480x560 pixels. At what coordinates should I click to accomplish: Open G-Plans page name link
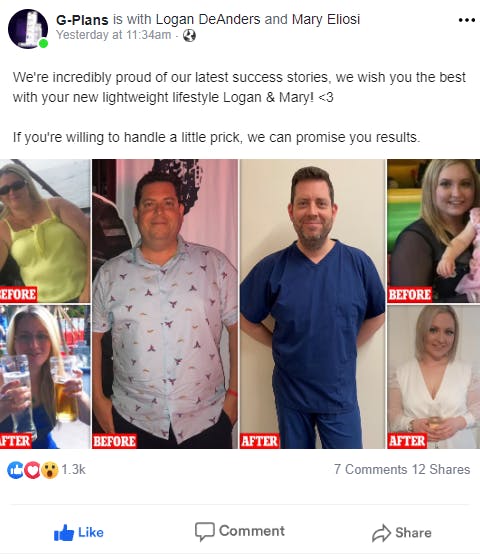click(82, 20)
